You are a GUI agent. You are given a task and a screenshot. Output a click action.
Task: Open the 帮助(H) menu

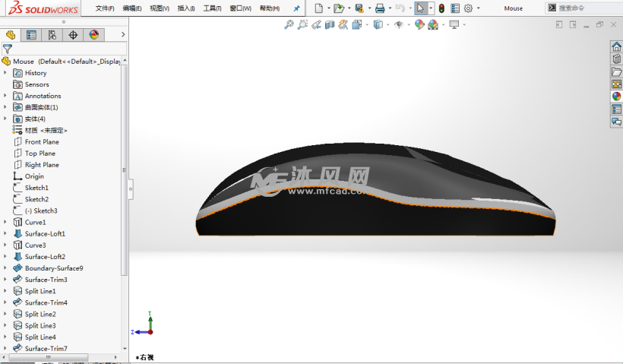click(270, 8)
